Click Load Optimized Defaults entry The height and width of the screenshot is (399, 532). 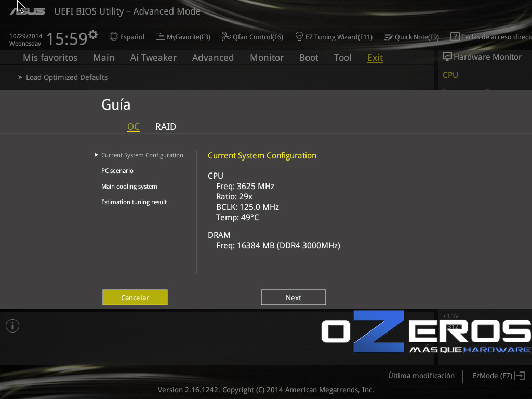[x=67, y=77]
